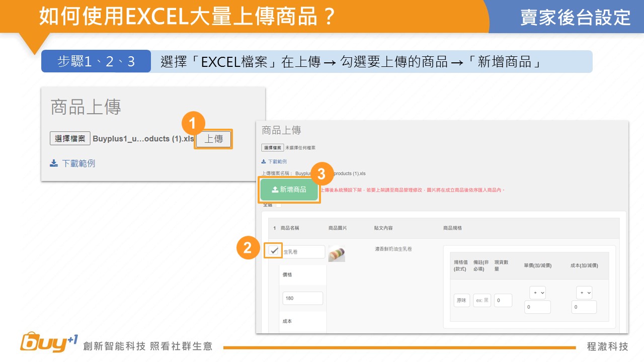The height and width of the screenshot is (362, 644).
Task: Click 選擇檔案 button in the left upload panel
Action: (70, 139)
